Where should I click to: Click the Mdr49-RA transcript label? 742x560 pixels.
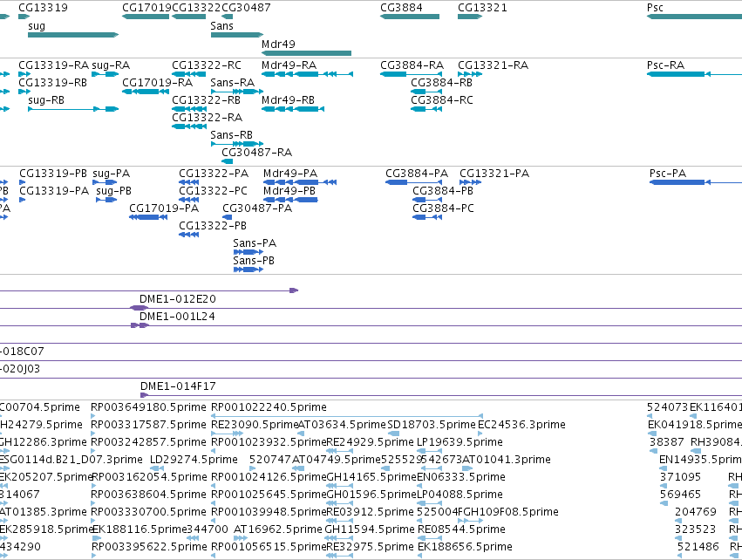289,65
